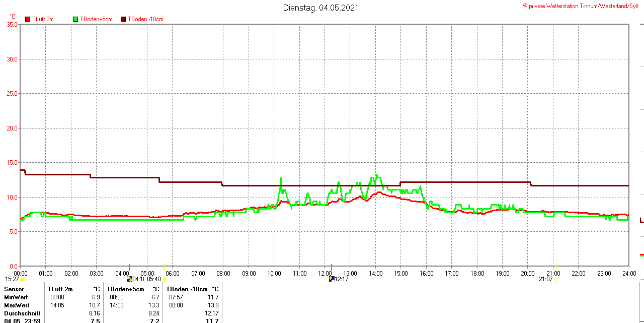Click the blue moon icon at 12:17
Viewport: 644px width, 323px height.
pos(332,279)
